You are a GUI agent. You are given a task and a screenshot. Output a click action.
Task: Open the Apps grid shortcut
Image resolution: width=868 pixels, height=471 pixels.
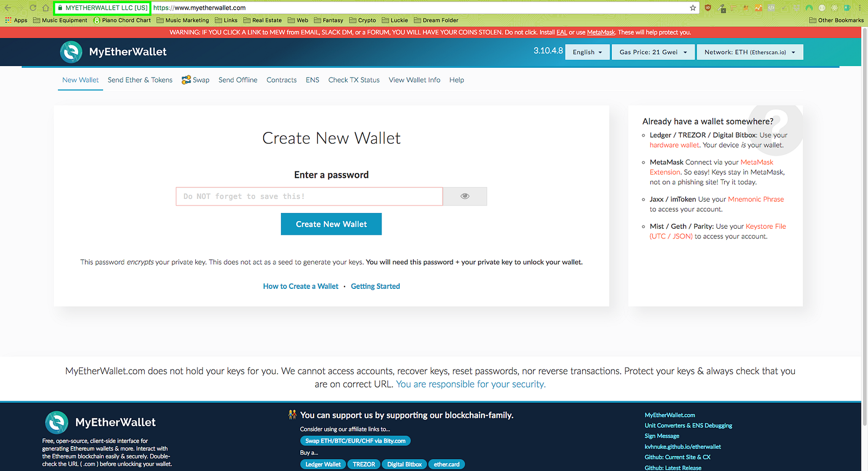16,21
